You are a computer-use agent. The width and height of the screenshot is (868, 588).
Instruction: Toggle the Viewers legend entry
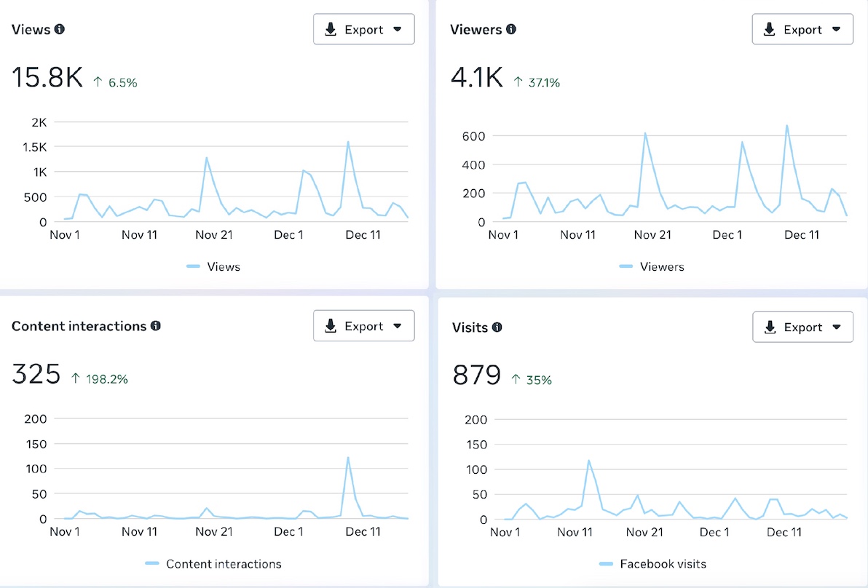pyautogui.click(x=652, y=267)
